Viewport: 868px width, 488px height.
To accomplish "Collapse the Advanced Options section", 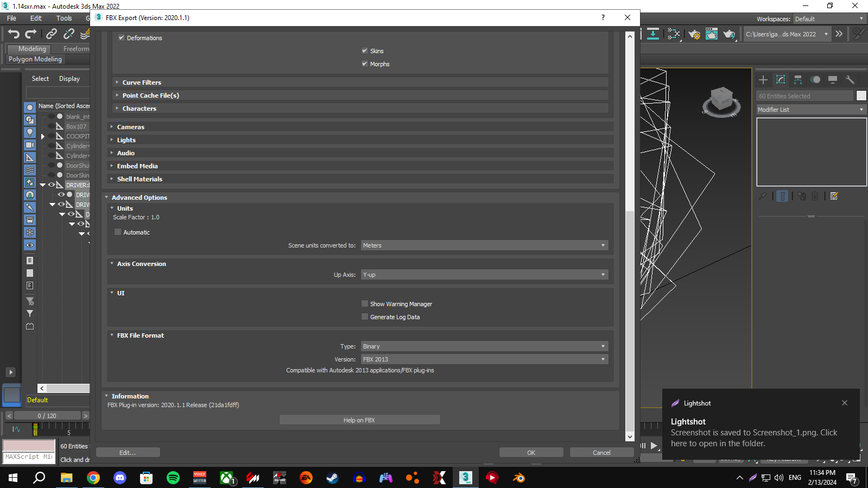I will click(360, 198).
